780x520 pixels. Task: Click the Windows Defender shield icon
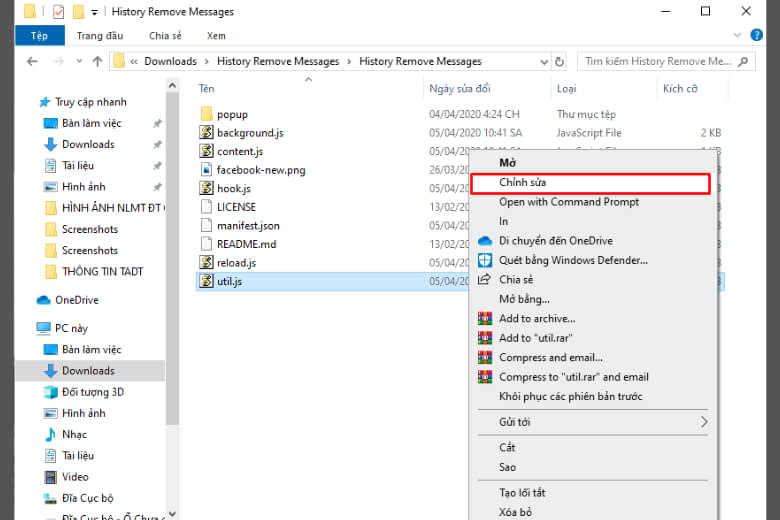click(x=485, y=260)
